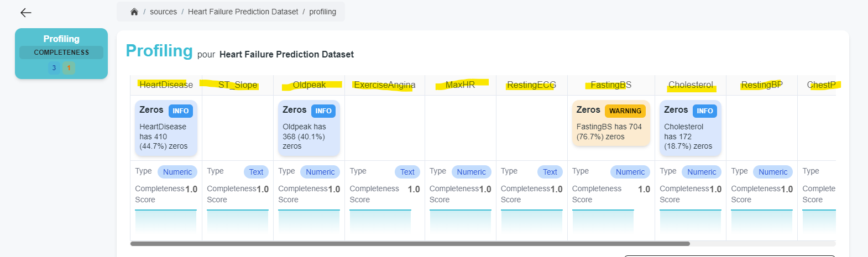The height and width of the screenshot is (257, 868).
Task: Open Heart Failure Prediction Dataset breadcrumb
Action: click(243, 12)
